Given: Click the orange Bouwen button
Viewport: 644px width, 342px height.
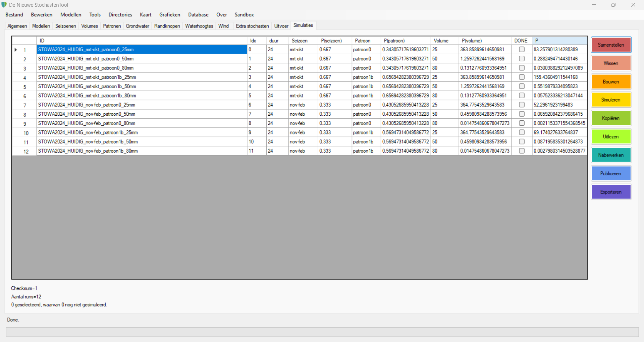Looking at the screenshot, I should (611, 82).
